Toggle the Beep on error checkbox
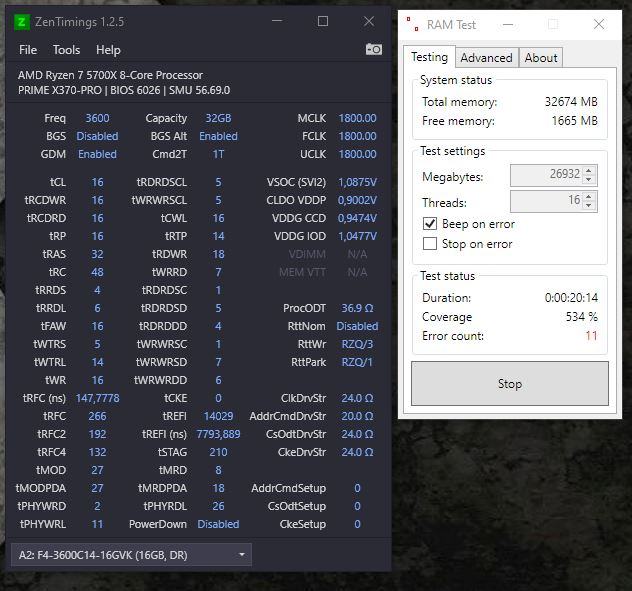The height and width of the screenshot is (591, 632). pyautogui.click(x=430, y=223)
